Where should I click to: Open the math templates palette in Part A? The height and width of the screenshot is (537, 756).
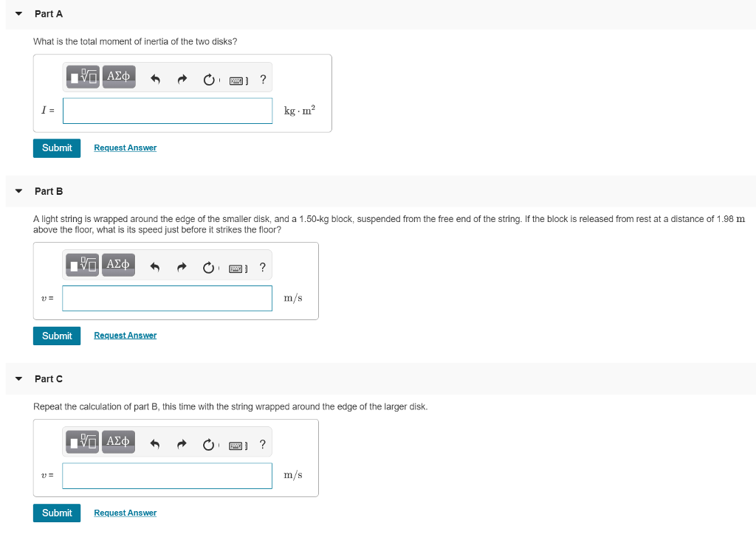[82, 77]
